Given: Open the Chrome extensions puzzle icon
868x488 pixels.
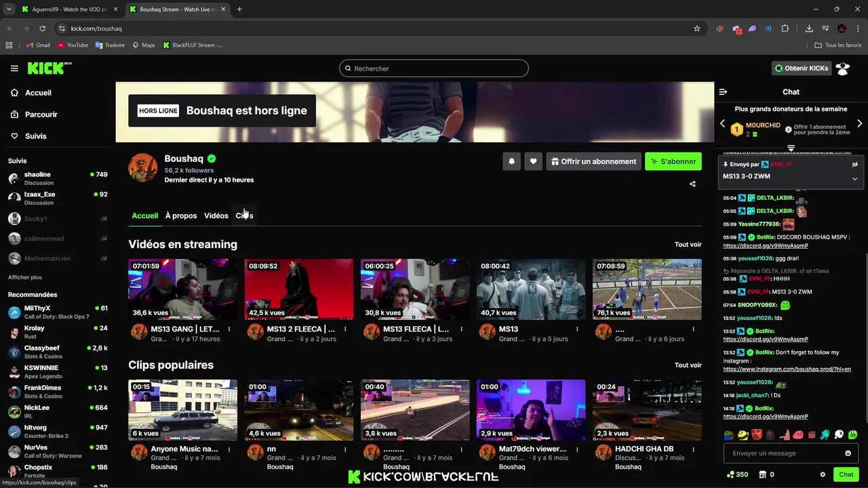Looking at the screenshot, I should point(785,28).
